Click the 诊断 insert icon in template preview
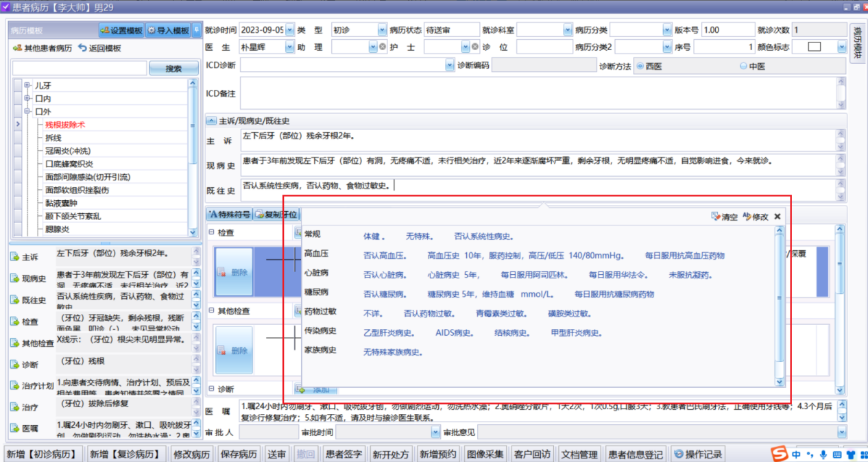This screenshot has height=462, width=868. (14, 365)
